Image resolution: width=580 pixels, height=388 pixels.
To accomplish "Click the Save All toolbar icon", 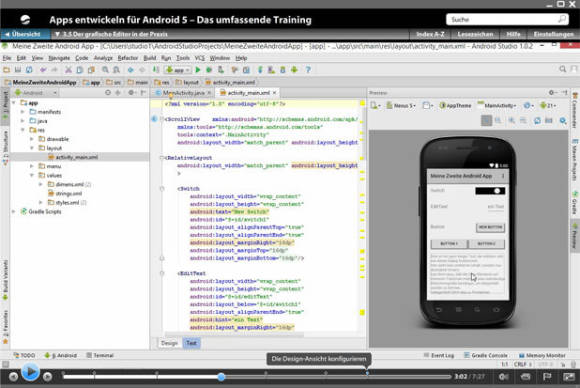I will (x=17, y=70).
